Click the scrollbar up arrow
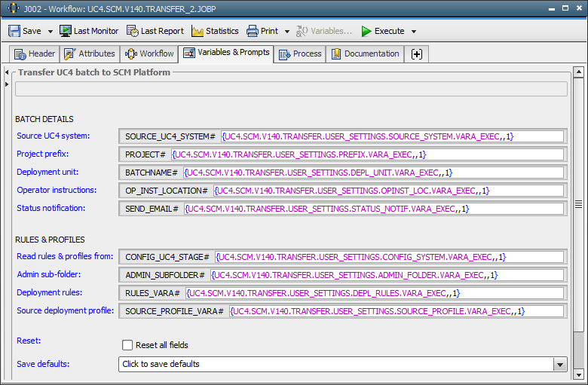This screenshot has height=385, width=588. [578, 72]
